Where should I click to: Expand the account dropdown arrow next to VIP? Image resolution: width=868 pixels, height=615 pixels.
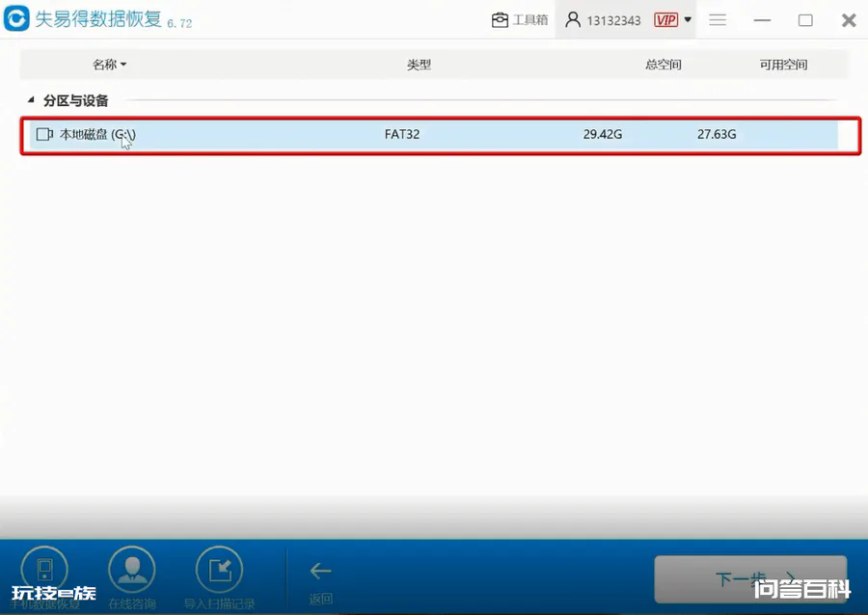click(x=688, y=20)
